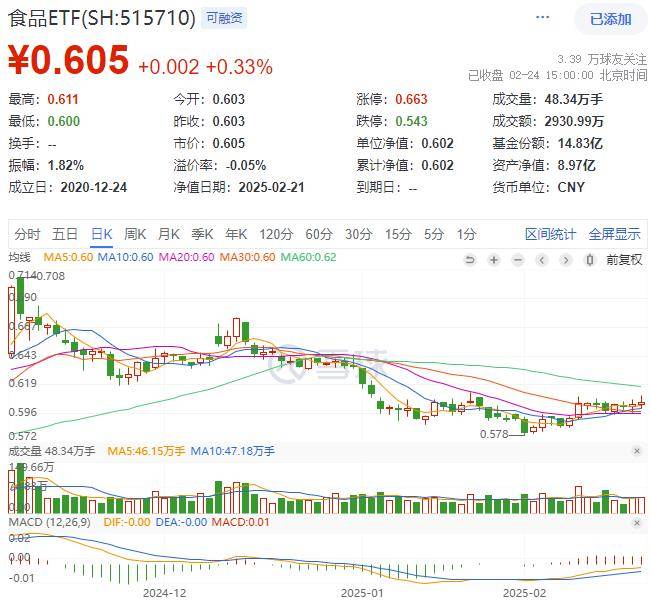Click the MA5:0.60 moving average label
This screenshot has width=651, height=607.
pyautogui.click(x=68, y=257)
